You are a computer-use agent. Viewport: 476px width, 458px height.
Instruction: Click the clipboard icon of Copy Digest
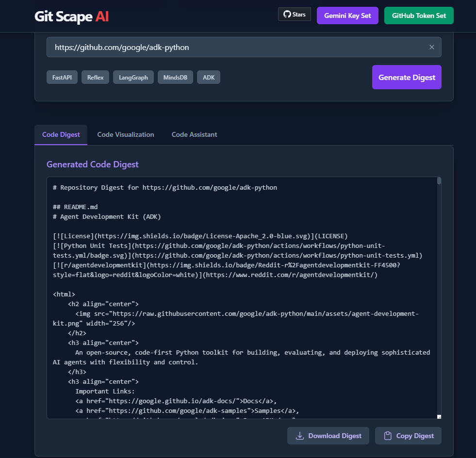[x=387, y=436]
